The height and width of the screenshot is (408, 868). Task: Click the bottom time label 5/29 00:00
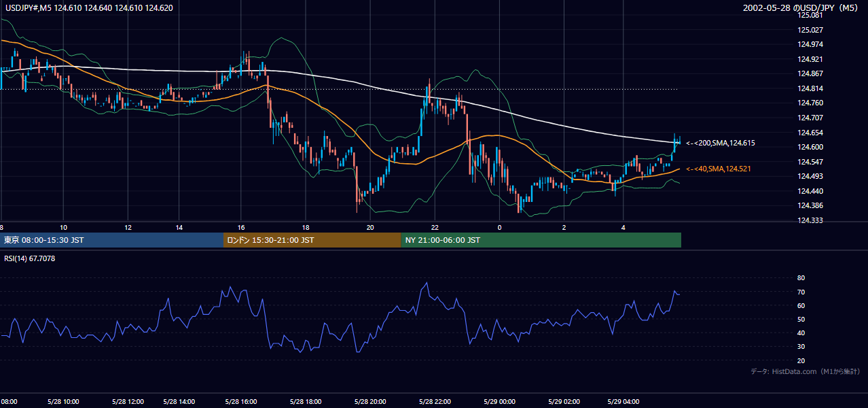[498, 402]
